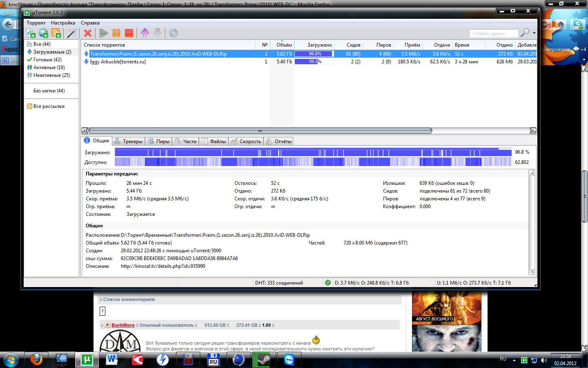Select Готовые (42) category in sidebar
The width and height of the screenshot is (588, 368).
pyautogui.click(x=47, y=60)
